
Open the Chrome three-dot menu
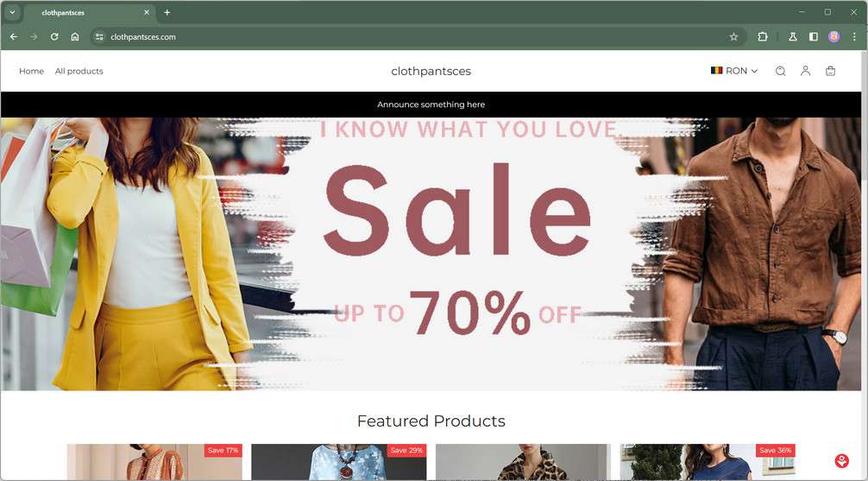click(854, 36)
